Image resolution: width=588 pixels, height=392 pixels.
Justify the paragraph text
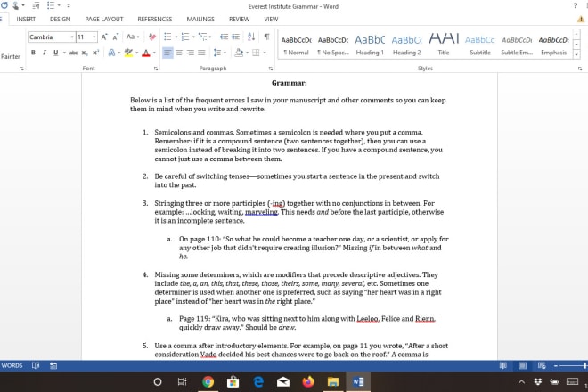[201, 53]
